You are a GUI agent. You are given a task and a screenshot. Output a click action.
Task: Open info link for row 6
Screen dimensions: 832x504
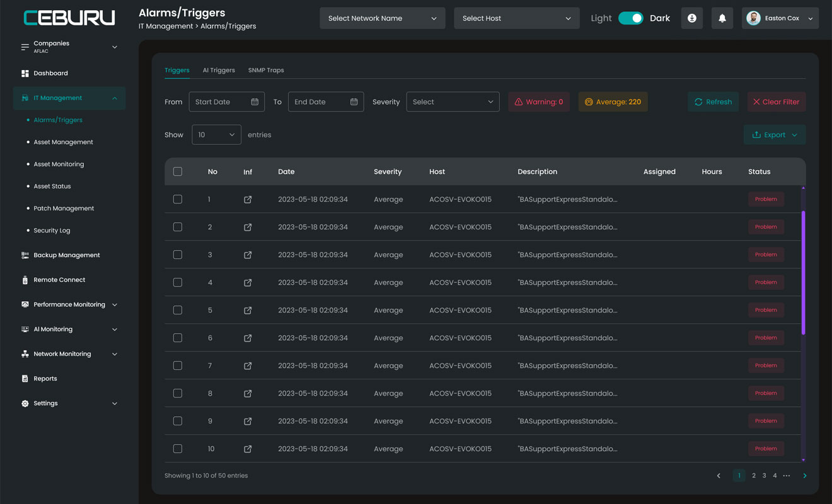(x=248, y=338)
